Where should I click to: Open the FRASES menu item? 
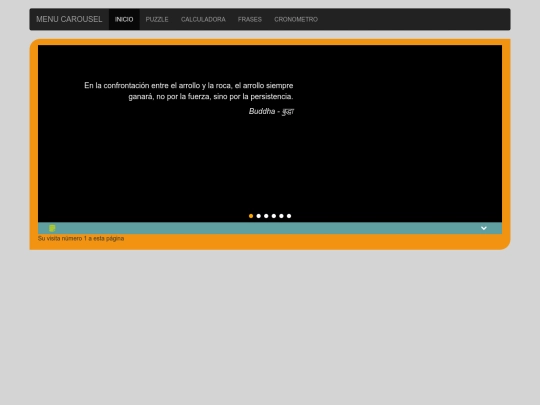tap(250, 19)
